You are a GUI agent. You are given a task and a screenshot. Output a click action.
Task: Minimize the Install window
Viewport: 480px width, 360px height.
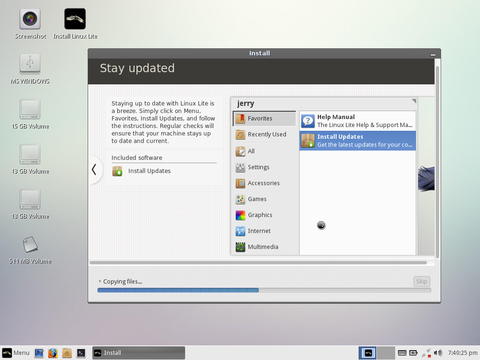pos(433,54)
